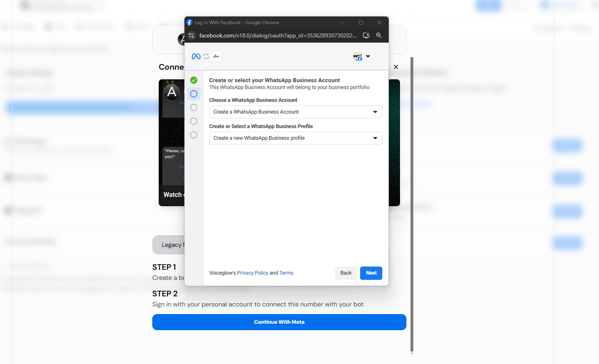Open Chrome's site information icon in the address bar
This screenshot has width=599, height=364.
[x=191, y=35]
